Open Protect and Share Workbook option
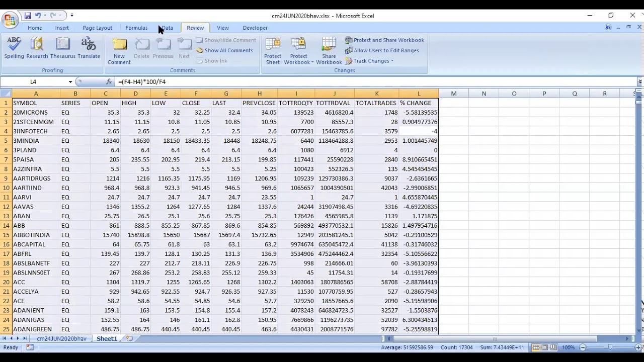Screen dimensions: 644x362 [x=384, y=40]
